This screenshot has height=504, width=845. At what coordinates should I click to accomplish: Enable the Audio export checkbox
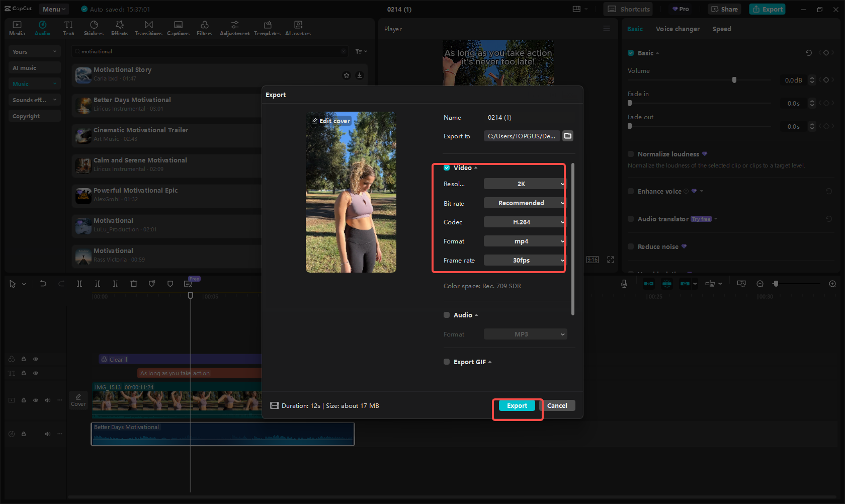tap(447, 315)
